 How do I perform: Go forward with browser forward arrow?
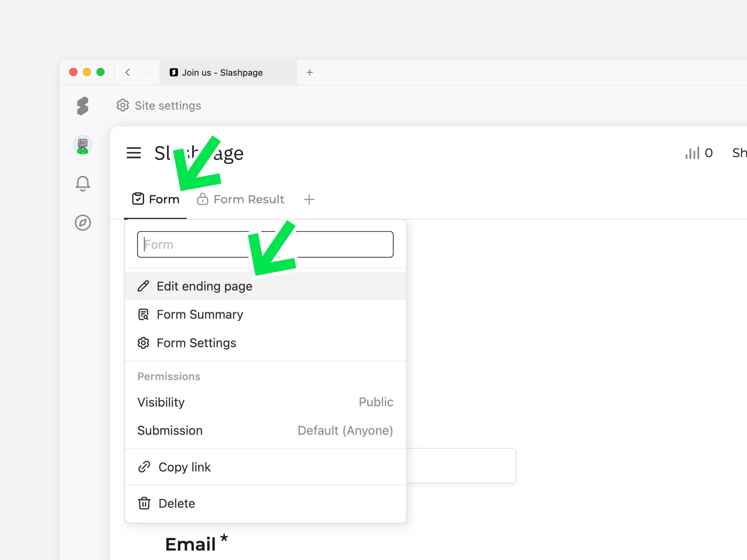pos(147,72)
